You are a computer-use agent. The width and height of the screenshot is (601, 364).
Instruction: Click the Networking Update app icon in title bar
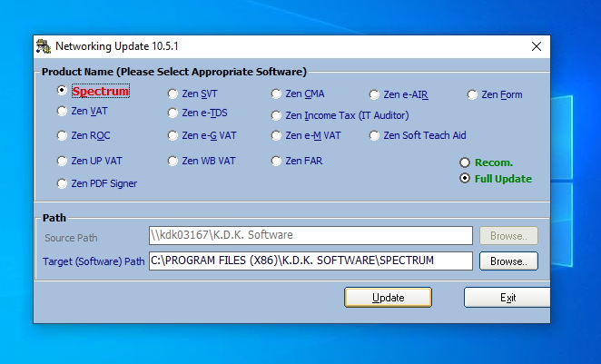44,46
